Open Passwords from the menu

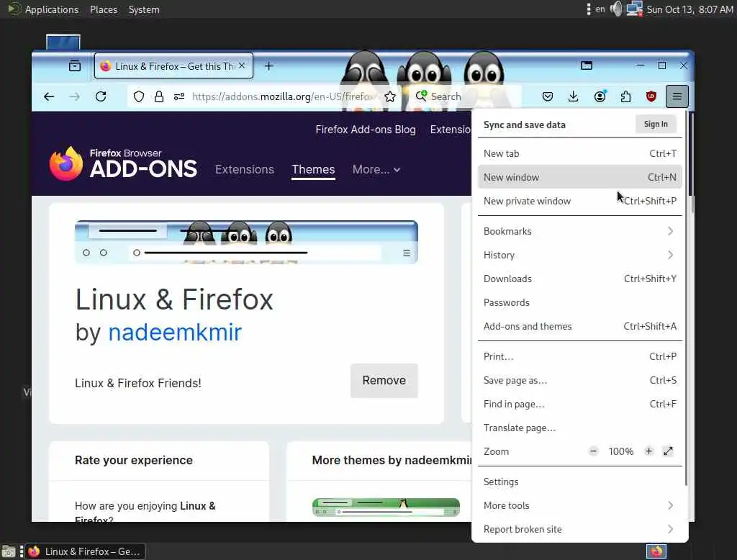(579, 302)
